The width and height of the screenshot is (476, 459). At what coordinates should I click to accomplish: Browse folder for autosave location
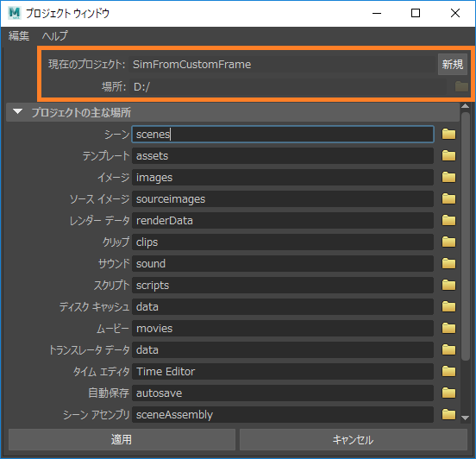click(x=448, y=393)
